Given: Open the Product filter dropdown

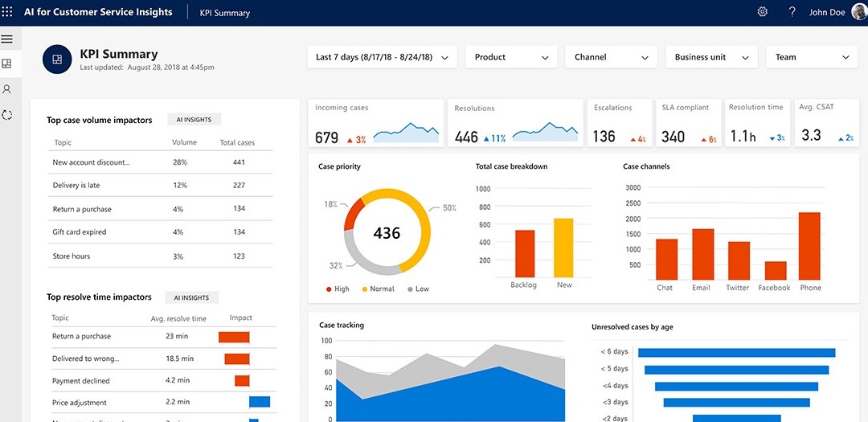Looking at the screenshot, I should pos(511,57).
